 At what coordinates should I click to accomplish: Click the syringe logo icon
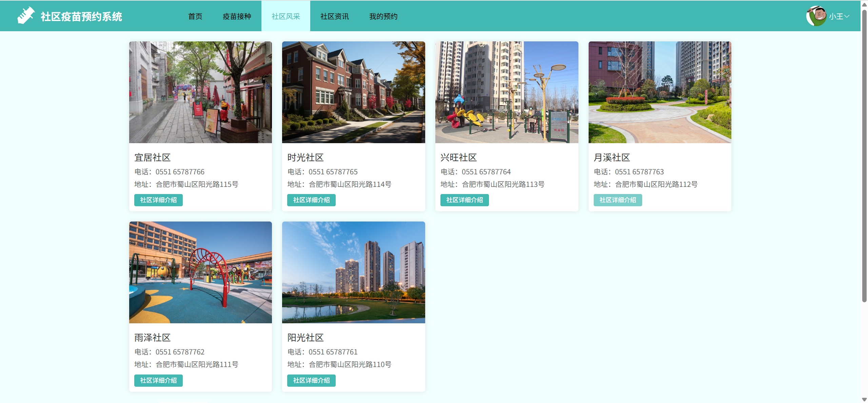coord(26,16)
